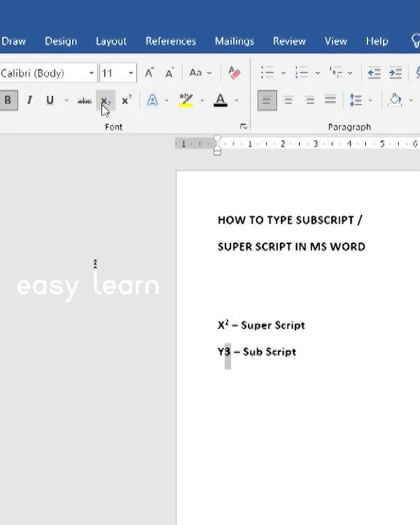Open Calibri (Body) font name dropdown
The width and height of the screenshot is (420, 525).
click(x=91, y=73)
